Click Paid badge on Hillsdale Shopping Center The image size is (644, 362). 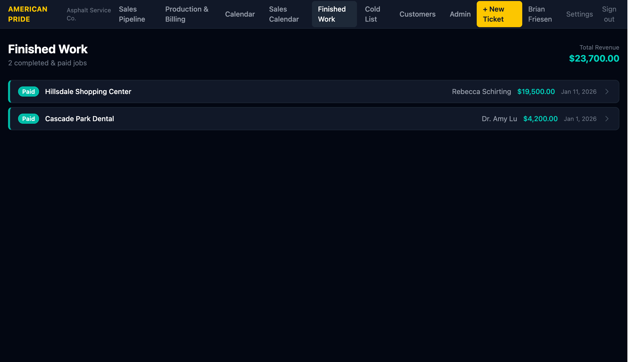[x=28, y=92]
